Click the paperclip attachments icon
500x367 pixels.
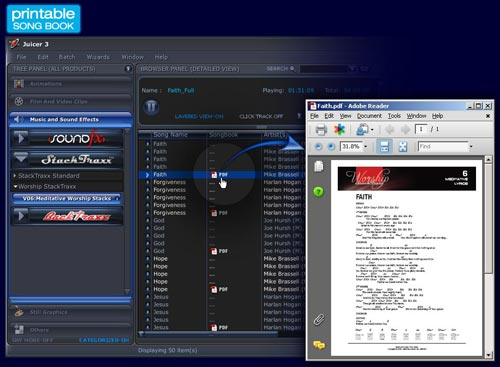tap(319, 319)
